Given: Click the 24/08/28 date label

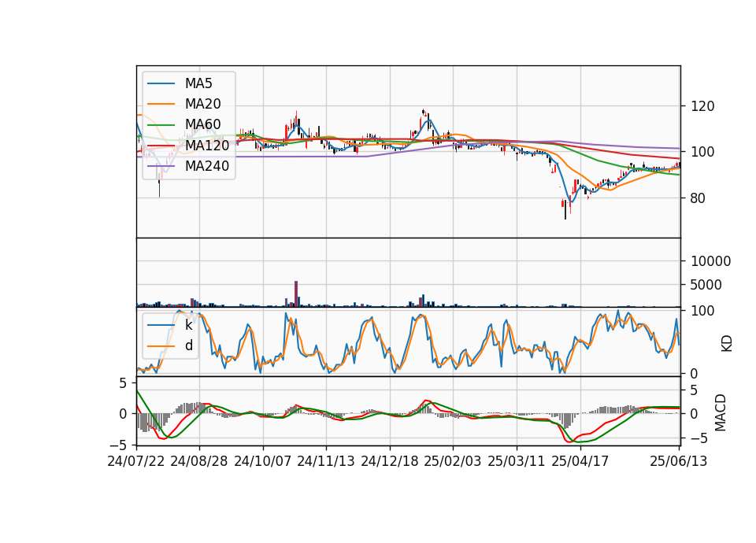Looking at the screenshot, I should [x=199, y=461].
